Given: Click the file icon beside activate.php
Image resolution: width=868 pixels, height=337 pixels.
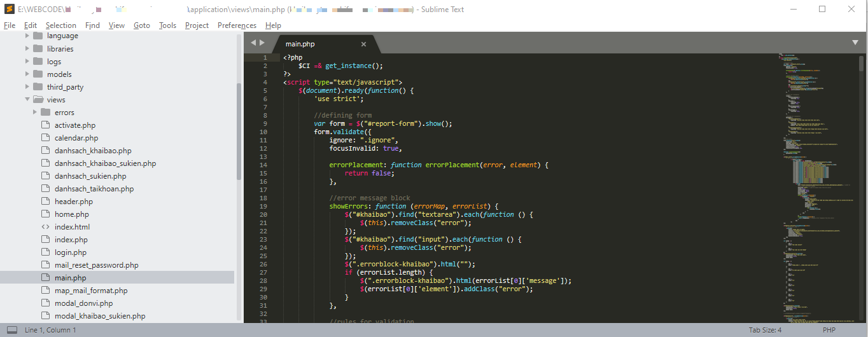Looking at the screenshot, I should pos(45,125).
